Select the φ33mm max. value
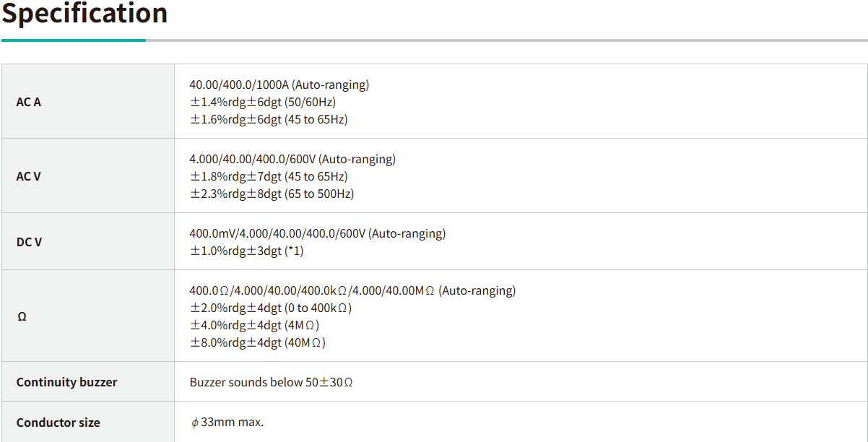The height and width of the screenshot is (442, 868). click(227, 422)
